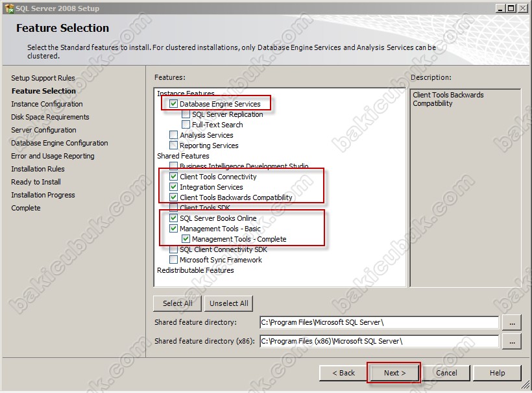The width and height of the screenshot is (532, 393).
Task: Click the Select All button
Action: click(x=178, y=303)
